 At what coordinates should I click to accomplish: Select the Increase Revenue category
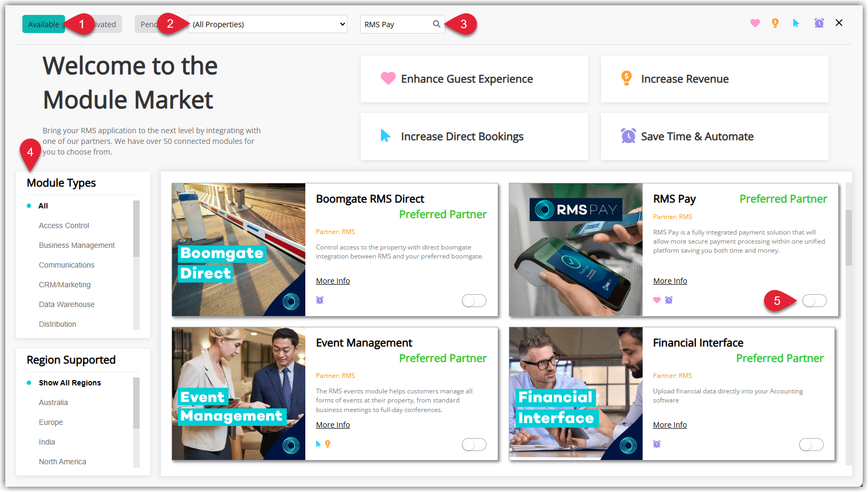715,79
